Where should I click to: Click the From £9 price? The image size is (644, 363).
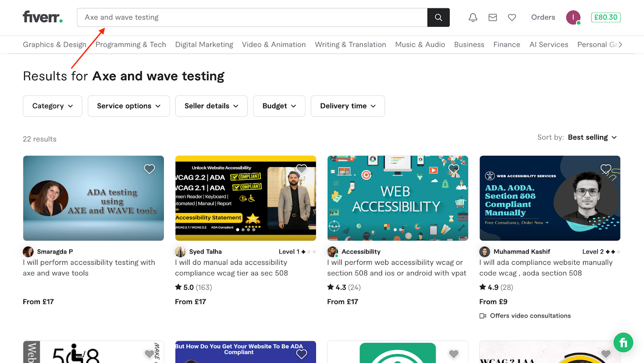point(493,302)
